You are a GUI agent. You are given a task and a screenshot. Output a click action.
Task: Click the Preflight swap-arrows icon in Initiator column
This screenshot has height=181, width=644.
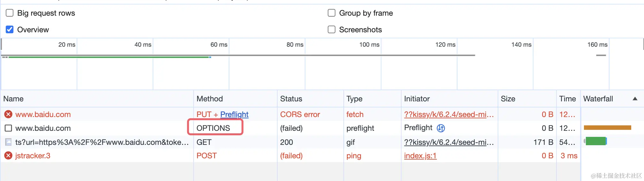click(x=441, y=128)
